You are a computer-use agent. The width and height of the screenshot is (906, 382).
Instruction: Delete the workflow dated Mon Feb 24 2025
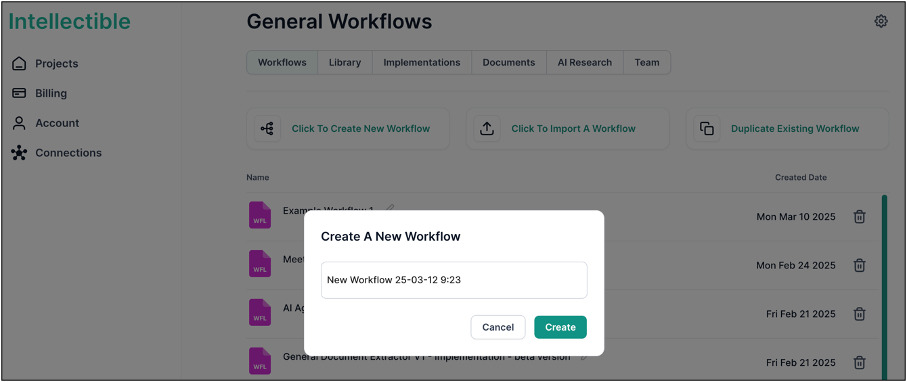pyautogui.click(x=860, y=265)
